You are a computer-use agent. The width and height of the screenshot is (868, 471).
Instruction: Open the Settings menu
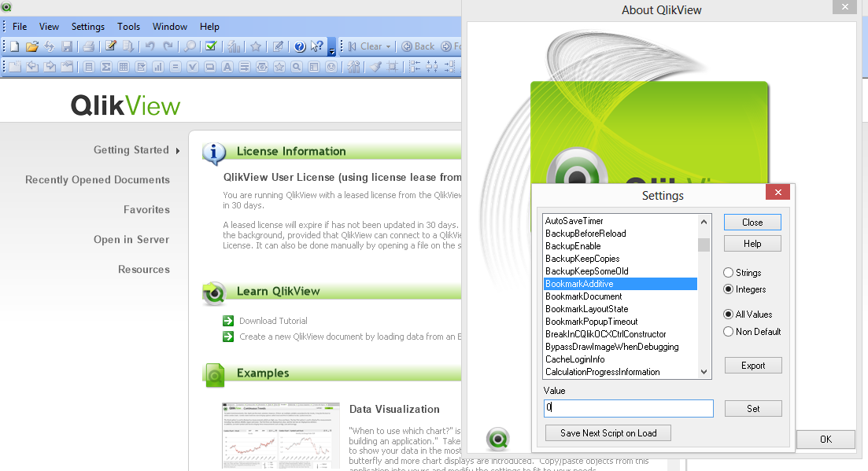87,27
